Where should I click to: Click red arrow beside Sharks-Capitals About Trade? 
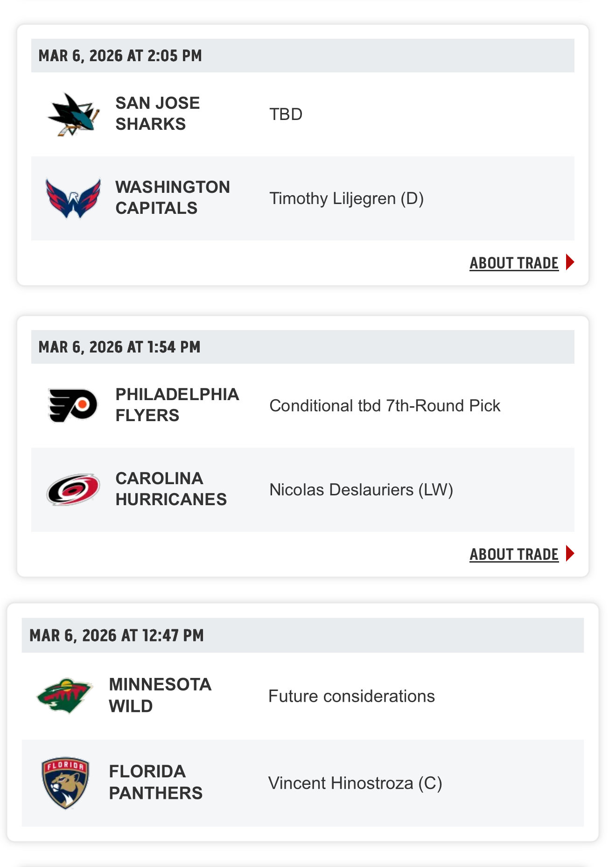[570, 262]
